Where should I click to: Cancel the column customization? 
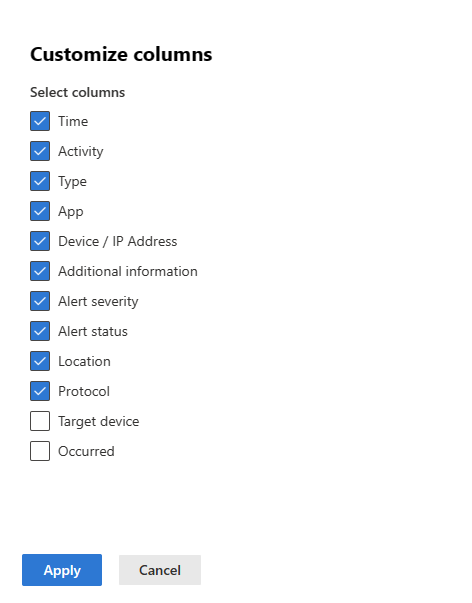coord(160,570)
